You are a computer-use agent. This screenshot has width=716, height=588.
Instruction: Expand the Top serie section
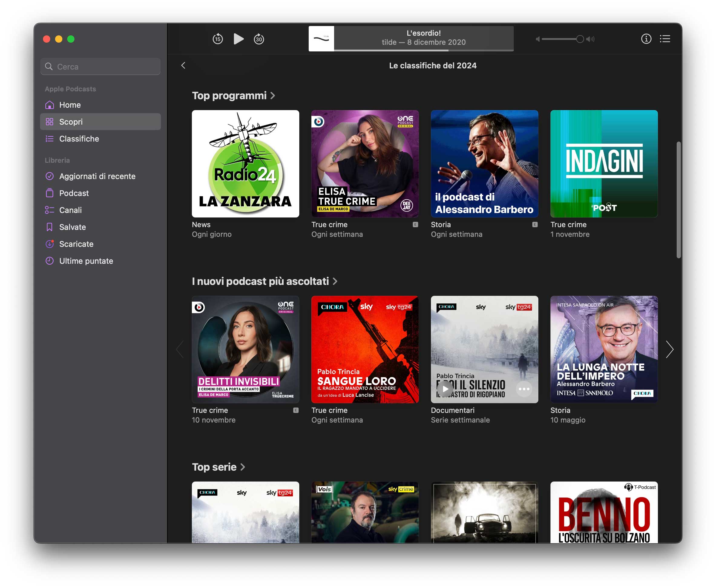coord(218,467)
